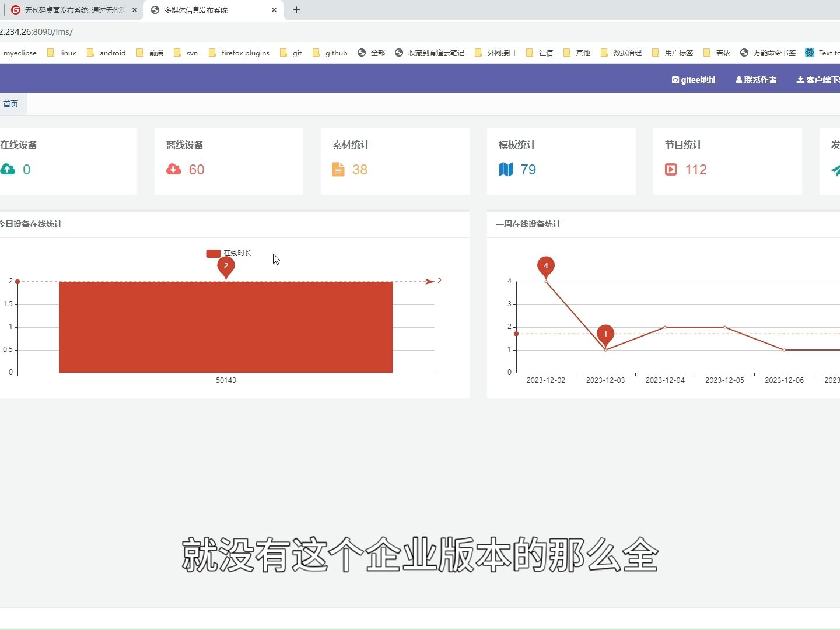
Task: Open the 收藏到有道云笔记 bookmark
Action: click(x=430, y=52)
